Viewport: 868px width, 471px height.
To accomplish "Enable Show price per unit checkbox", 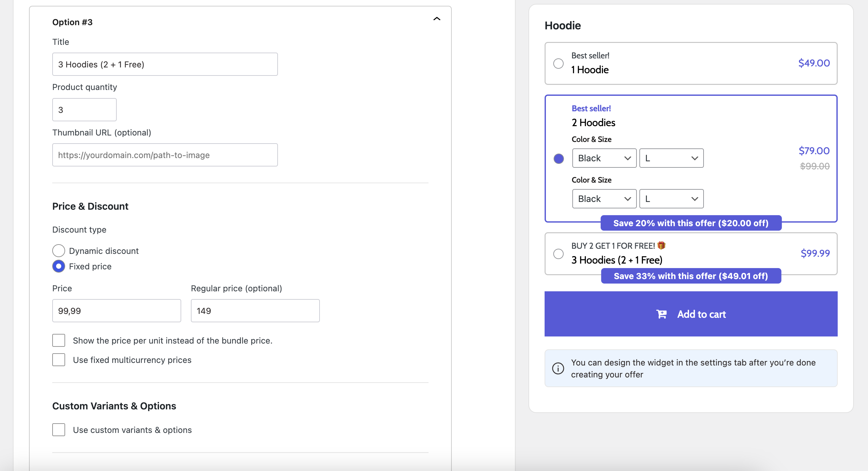I will point(58,340).
